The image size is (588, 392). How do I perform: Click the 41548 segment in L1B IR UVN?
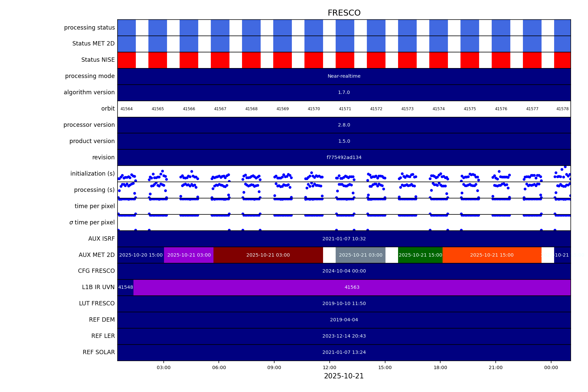126,287
